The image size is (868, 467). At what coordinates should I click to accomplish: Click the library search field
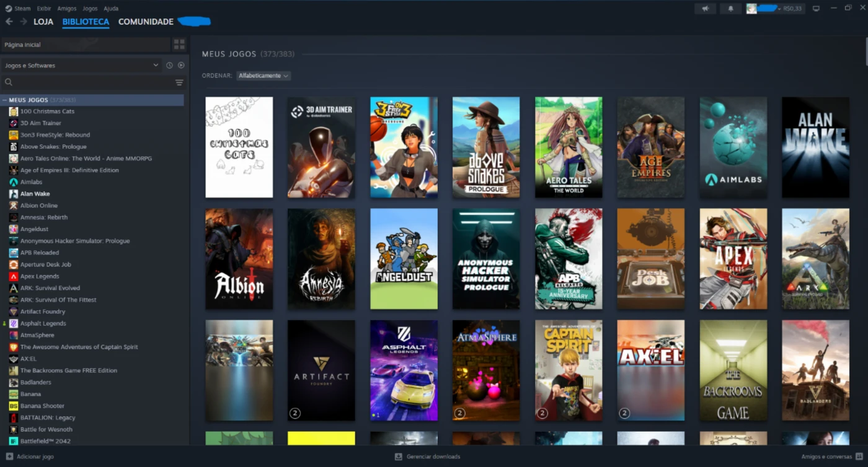93,82
